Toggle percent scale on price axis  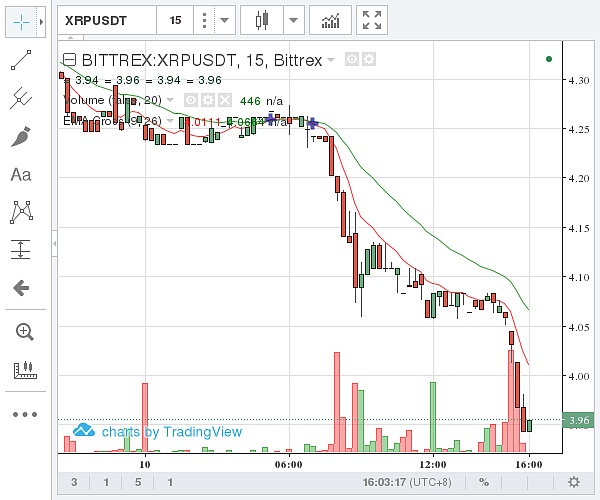[x=483, y=482]
